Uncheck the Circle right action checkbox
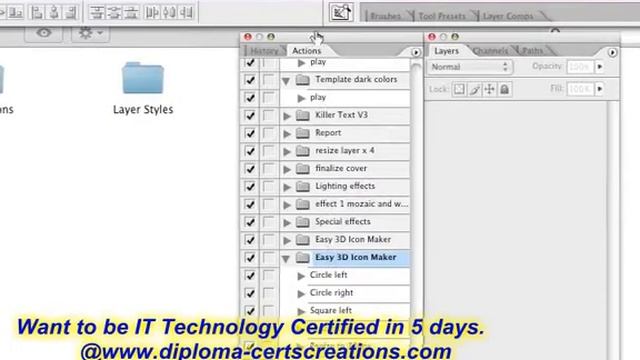This screenshot has width=640, height=360. click(250, 293)
